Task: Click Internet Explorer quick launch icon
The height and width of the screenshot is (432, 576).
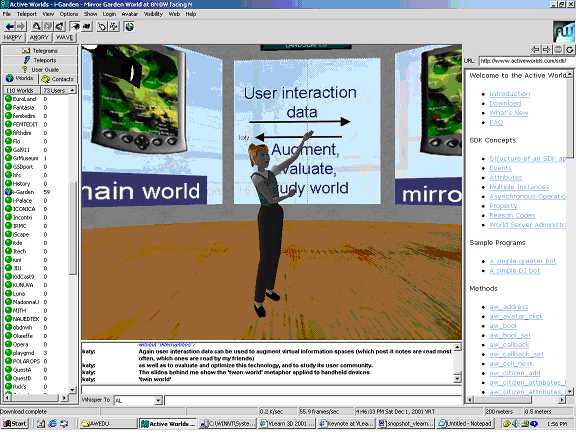Action: point(53,424)
